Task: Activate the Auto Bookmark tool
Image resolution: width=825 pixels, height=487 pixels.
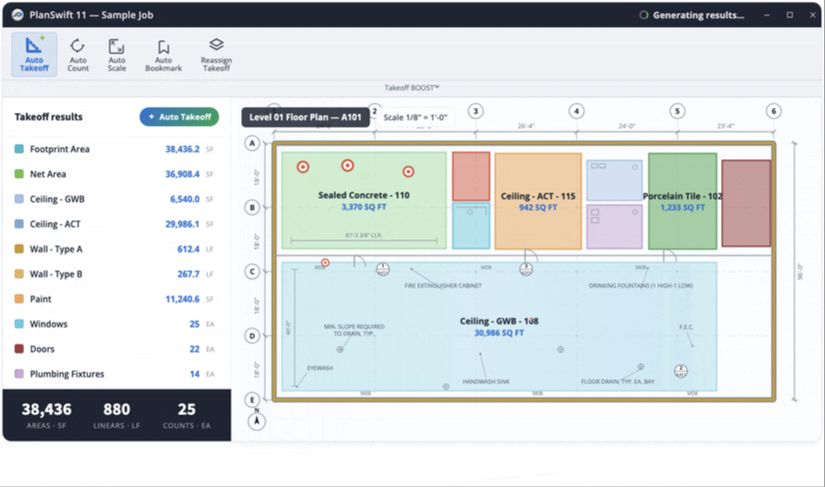Action: 164,54
